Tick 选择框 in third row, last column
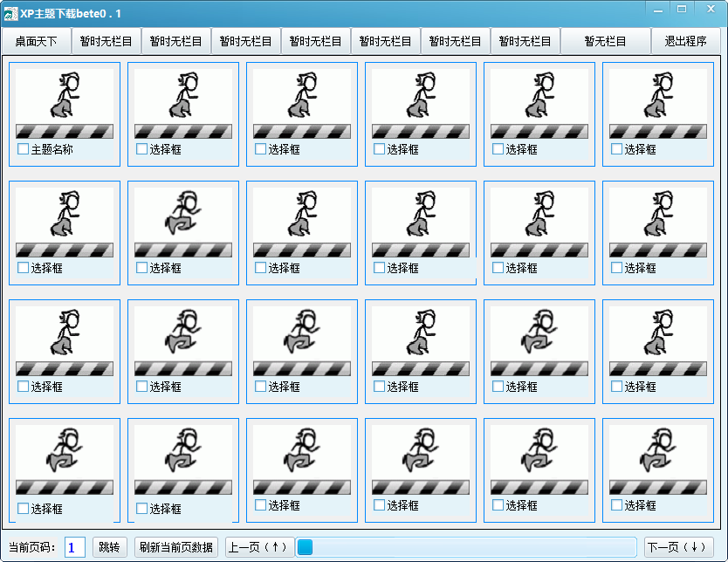The height and width of the screenshot is (562, 728). pyautogui.click(x=616, y=387)
